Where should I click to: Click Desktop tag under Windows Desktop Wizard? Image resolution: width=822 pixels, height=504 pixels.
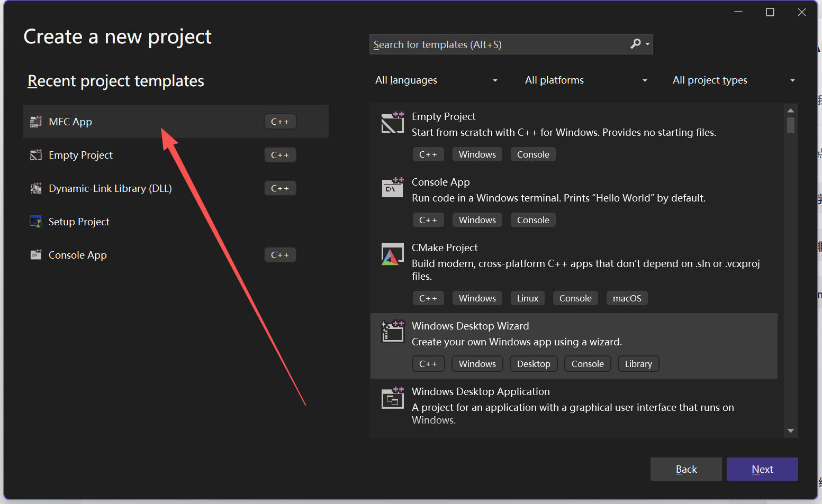(534, 364)
